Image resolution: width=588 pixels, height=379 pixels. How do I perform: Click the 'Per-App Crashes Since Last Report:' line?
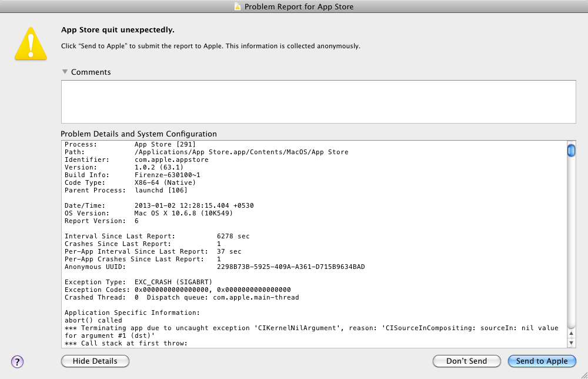143,260
